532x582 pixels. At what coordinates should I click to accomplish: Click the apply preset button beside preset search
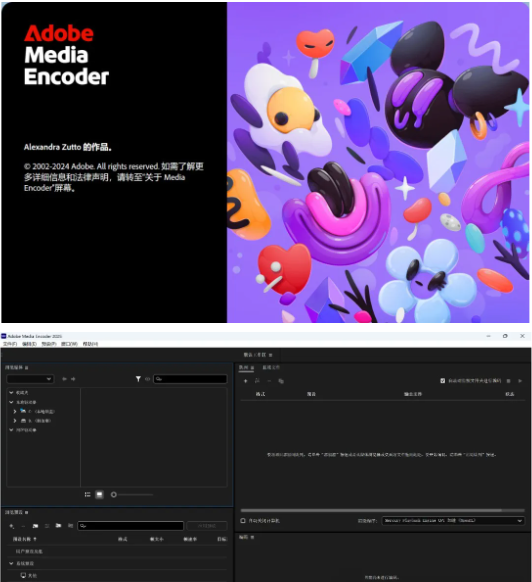tap(207, 526)
